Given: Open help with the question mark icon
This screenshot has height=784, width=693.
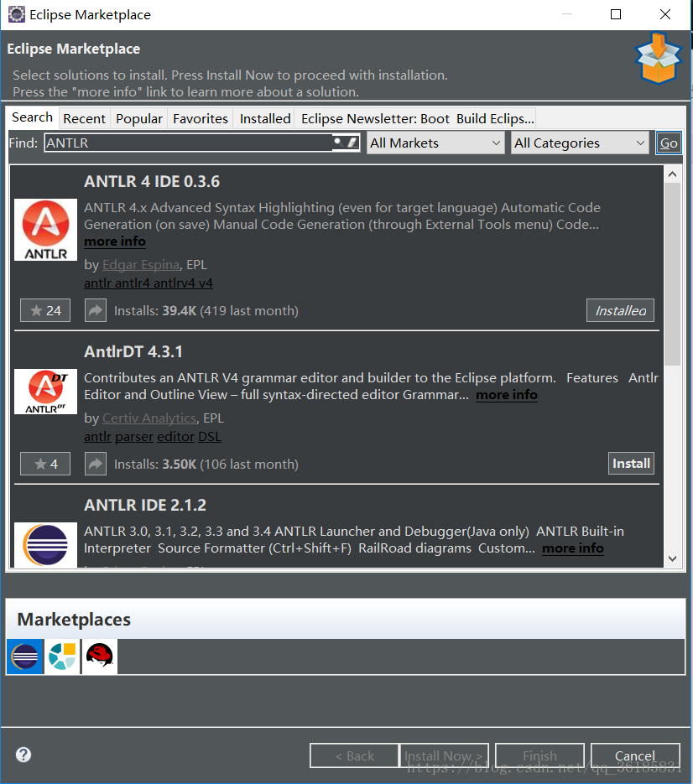Looking at the screenshot, I should (23, 754).
